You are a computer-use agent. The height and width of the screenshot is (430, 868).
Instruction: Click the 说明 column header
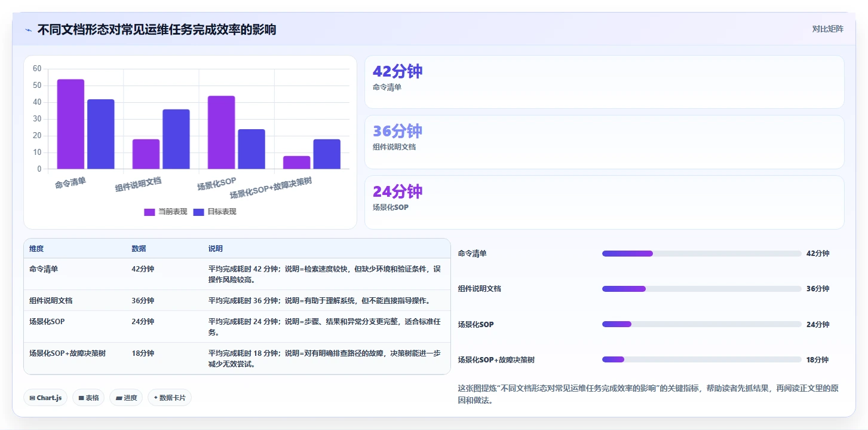216,249
